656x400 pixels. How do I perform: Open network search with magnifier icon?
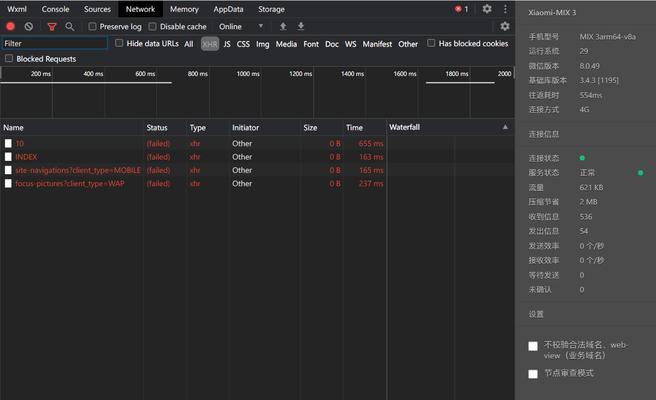click(70, 27)
